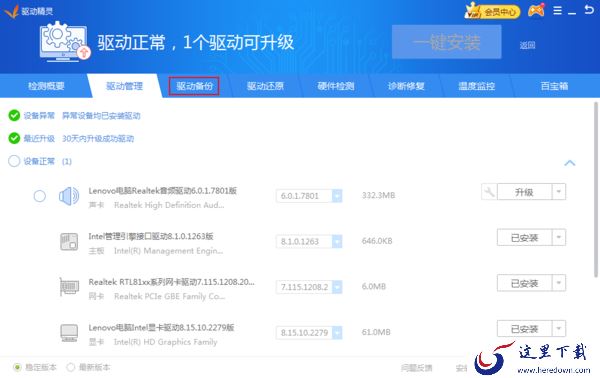Click the 646.0KB size value
The image size is (600, 378).
click(x=377, y=241)
